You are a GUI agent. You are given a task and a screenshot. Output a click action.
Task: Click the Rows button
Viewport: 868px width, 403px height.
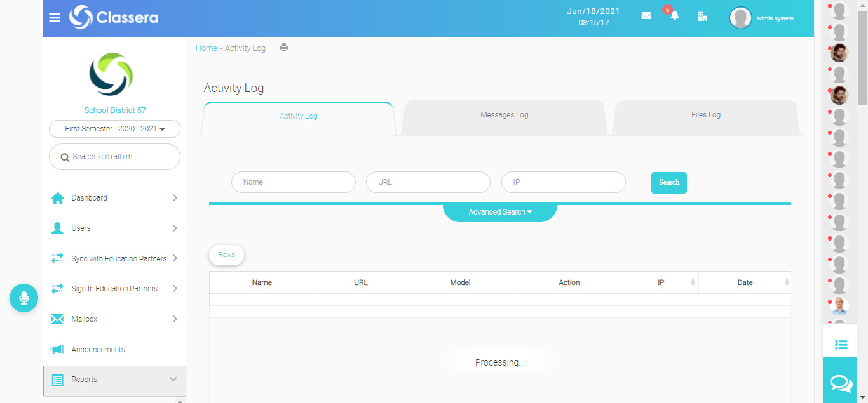pos(226,255)
